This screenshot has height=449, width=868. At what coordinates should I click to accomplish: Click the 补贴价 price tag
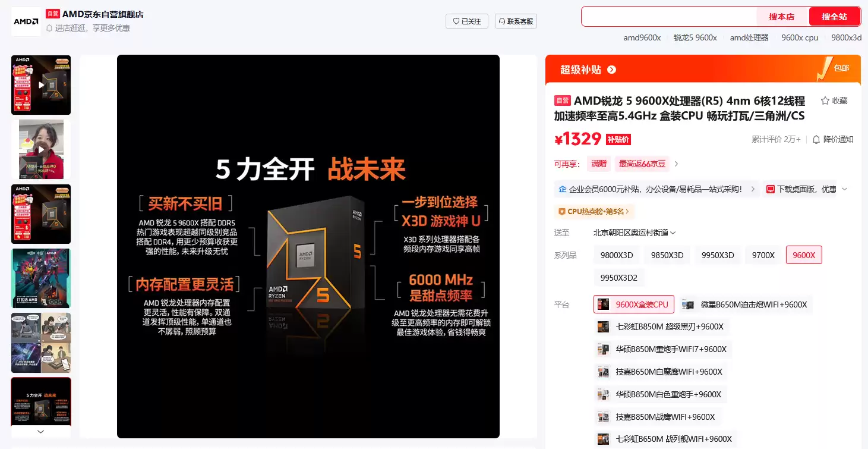click(x=618, y=140)
